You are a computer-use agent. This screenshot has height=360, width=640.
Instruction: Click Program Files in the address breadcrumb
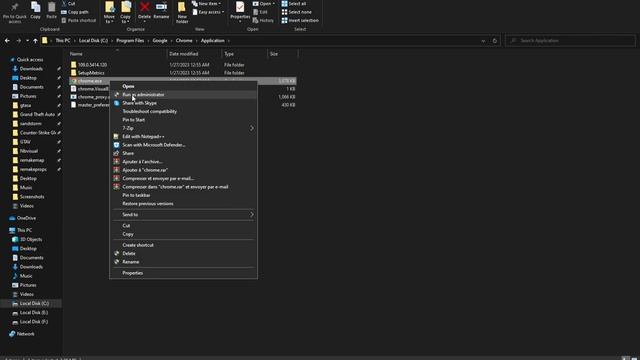[130, 41]
